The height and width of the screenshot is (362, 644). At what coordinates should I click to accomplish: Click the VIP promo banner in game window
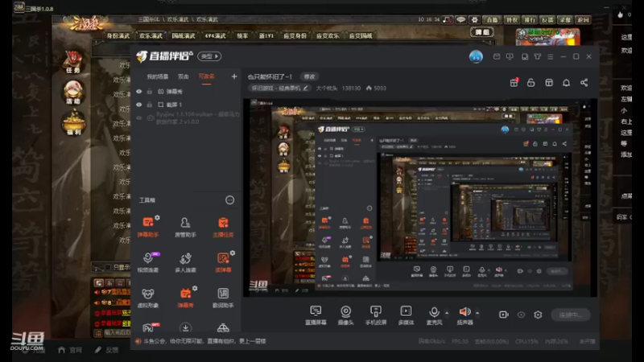coord(548,37)
